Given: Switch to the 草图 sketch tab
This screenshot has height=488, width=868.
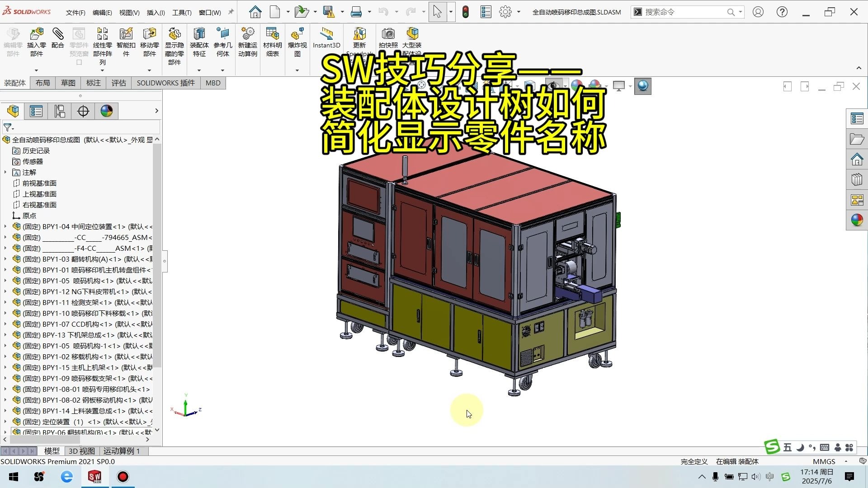Looking at the screenshot, I should [68, 83].
